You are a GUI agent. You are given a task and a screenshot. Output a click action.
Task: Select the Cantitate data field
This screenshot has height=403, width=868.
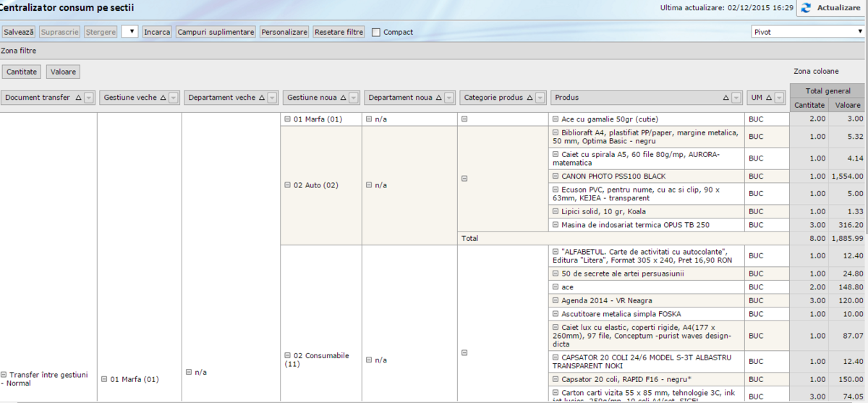tap(22, 72)
